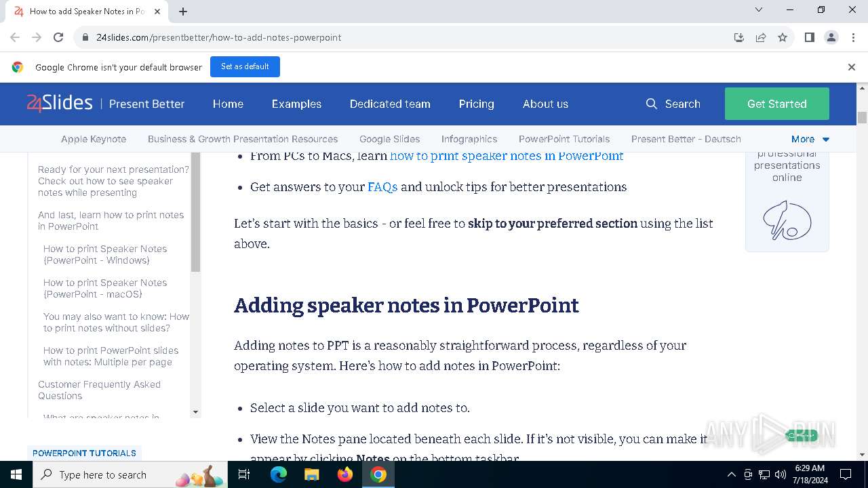Jump to 'And last, learn how to print notes'

pos(111,220)
